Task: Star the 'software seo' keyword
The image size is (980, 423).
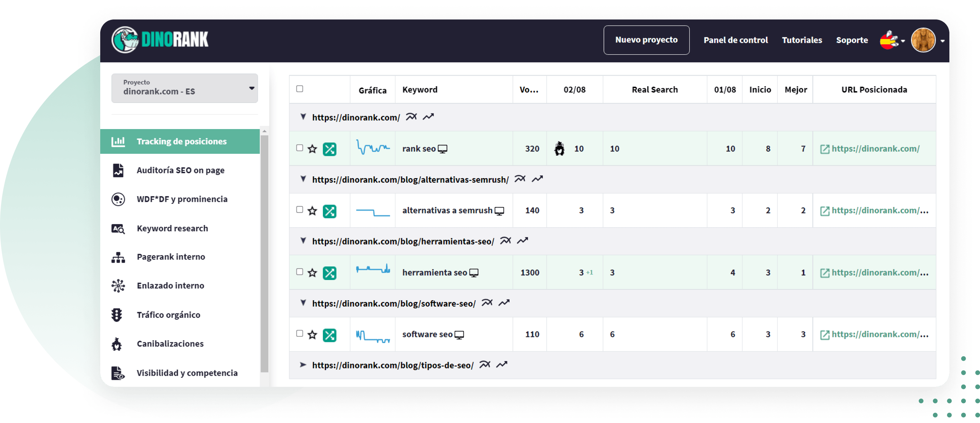Action: click(312, 335)
